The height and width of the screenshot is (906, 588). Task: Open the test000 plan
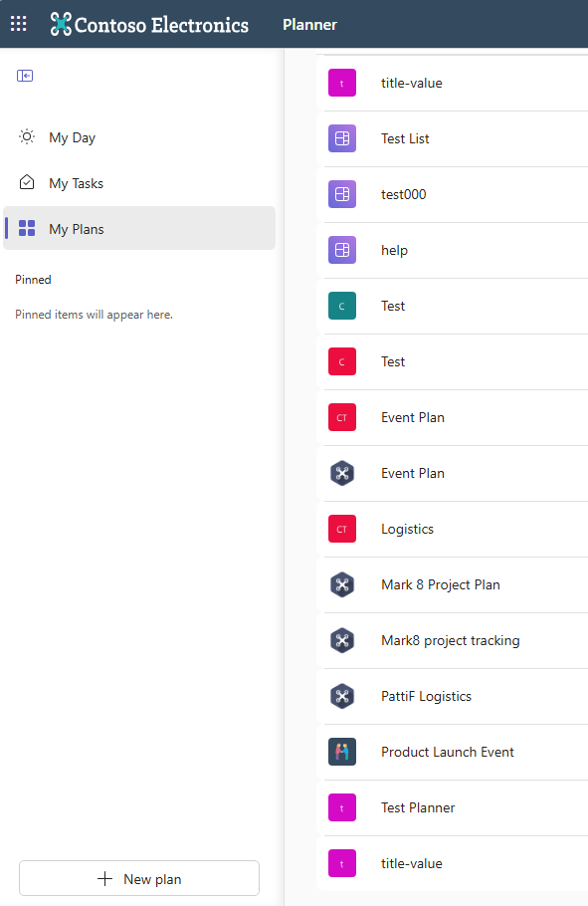[453, 194]
